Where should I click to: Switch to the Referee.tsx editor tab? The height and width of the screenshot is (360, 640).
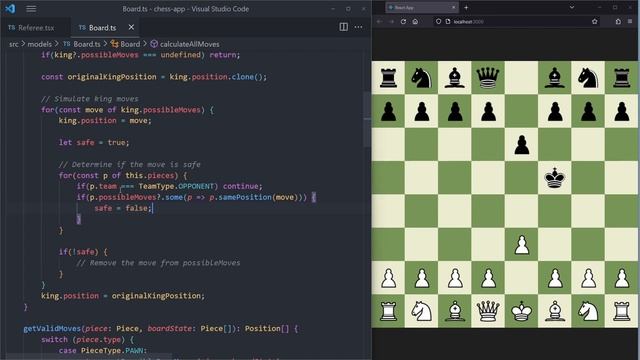coord(31,28)
